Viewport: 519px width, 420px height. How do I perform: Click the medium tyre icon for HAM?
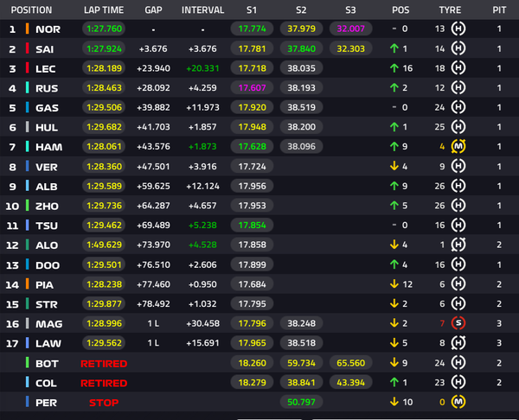click(x=458, y=146)
